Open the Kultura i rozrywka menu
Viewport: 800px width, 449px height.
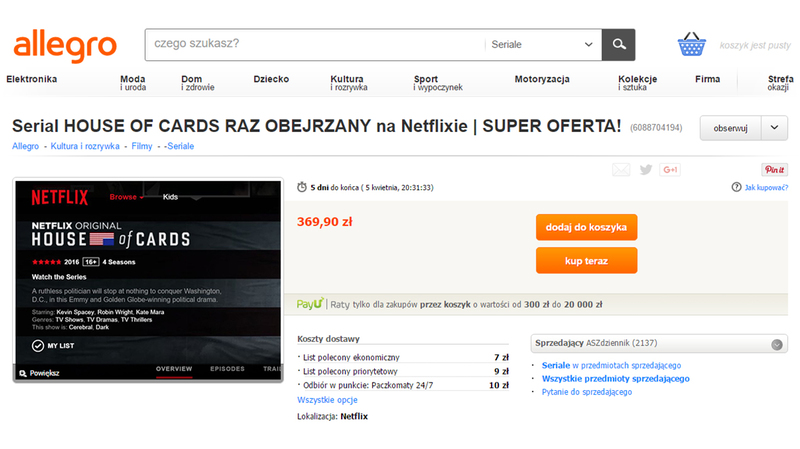(x=348, y=83)
